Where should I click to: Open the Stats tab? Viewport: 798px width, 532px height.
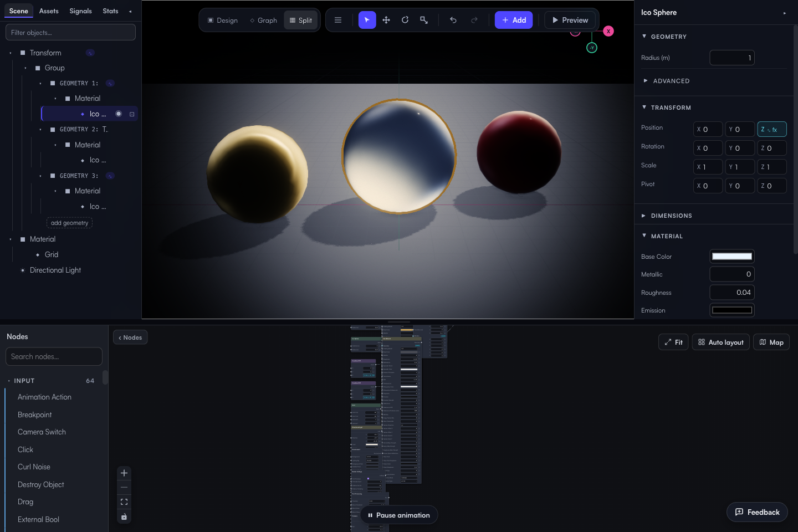tap(111, 11)
